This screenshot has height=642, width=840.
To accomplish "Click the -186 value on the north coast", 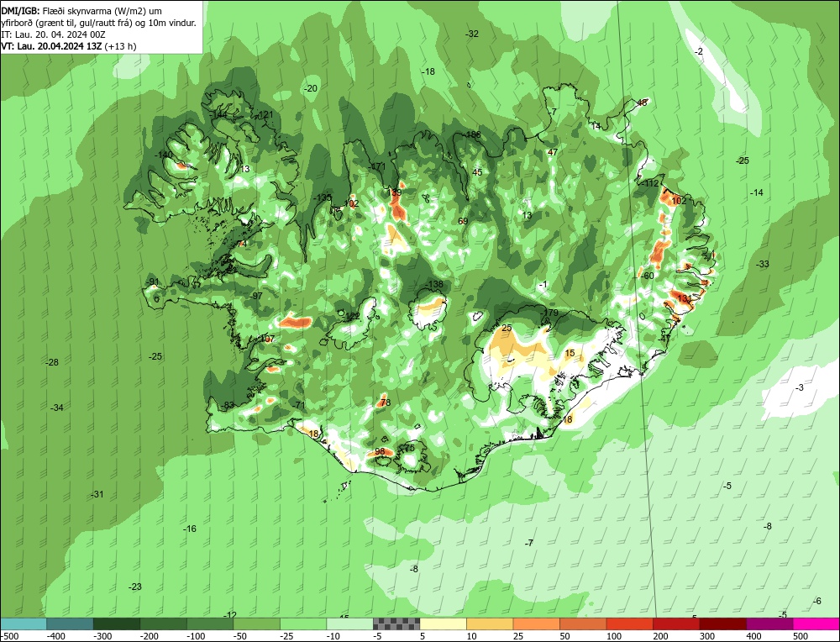I will (x=472, y=134).
